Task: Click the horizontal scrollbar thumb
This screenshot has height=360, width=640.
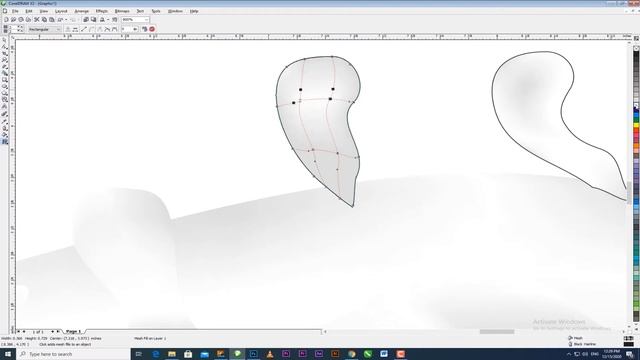Action: (497, 331)
